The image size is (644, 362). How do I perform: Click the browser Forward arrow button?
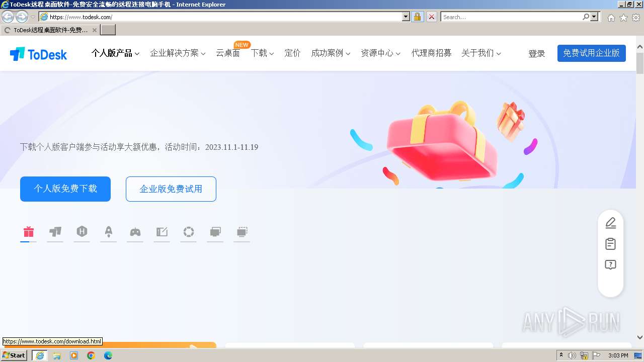pos(22,17)
